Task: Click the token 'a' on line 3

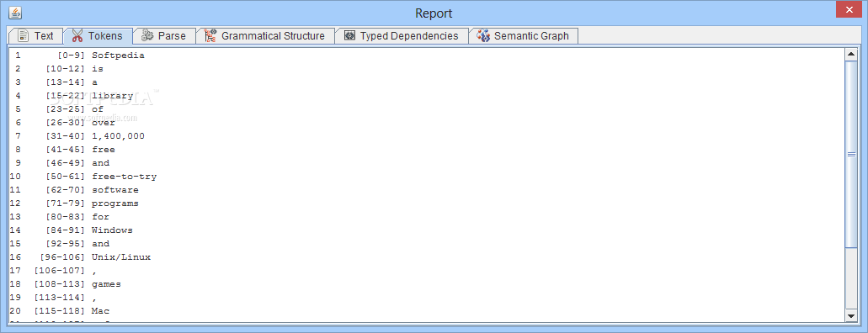Action: (94, 82)
